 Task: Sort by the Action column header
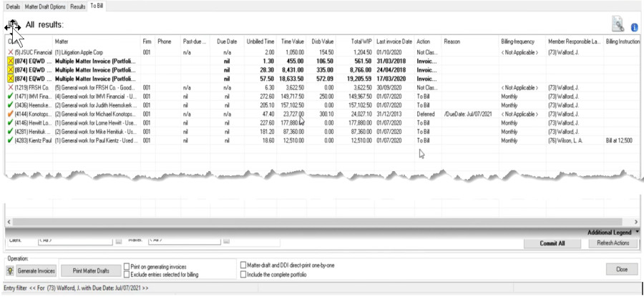tap(428, 42)
